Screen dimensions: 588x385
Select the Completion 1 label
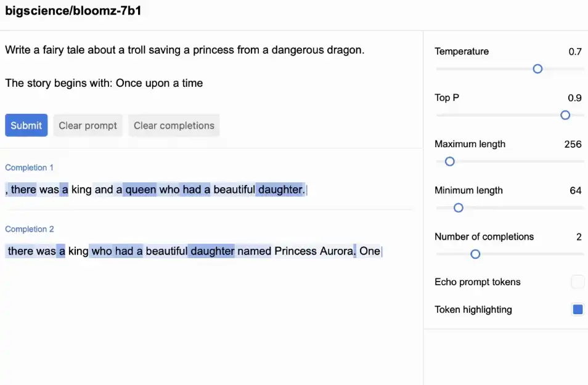(30, 168)
